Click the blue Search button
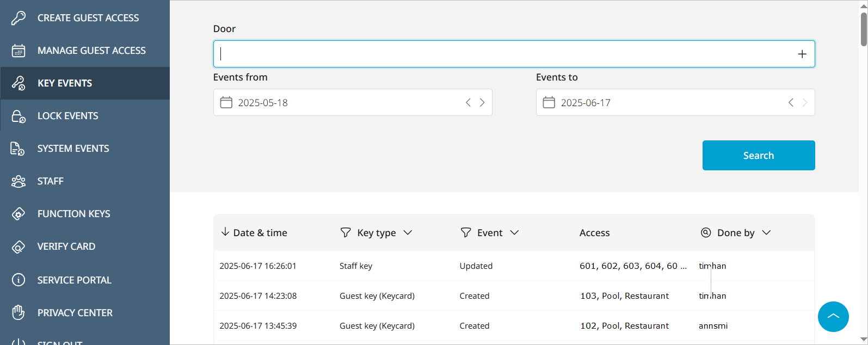Screen dimensions: 868x345 point(758,156)
